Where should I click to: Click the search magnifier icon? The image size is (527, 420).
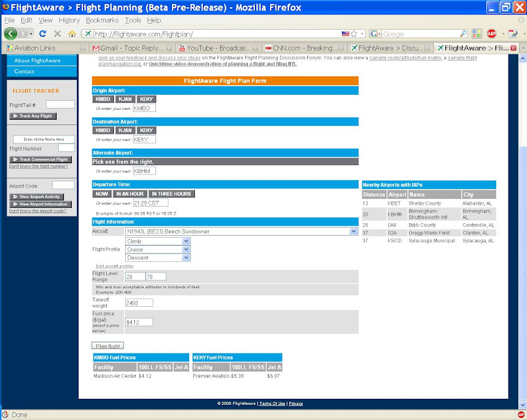click(463, 34)
